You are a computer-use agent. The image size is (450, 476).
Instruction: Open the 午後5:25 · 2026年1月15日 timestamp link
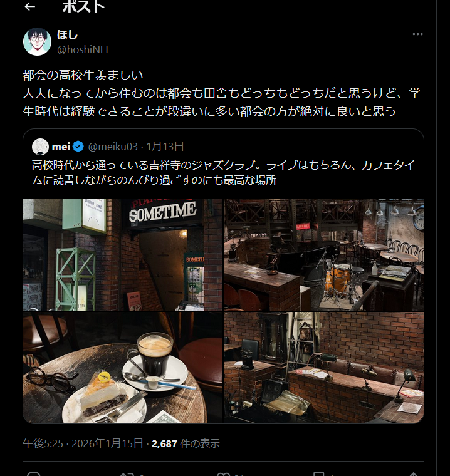click(x=83, y=443)
